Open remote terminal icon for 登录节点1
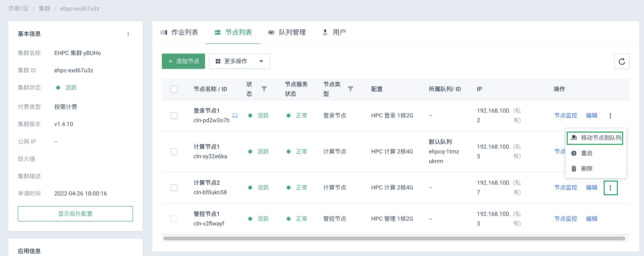Viewport: 644px width, 256px height. (235, 116)
